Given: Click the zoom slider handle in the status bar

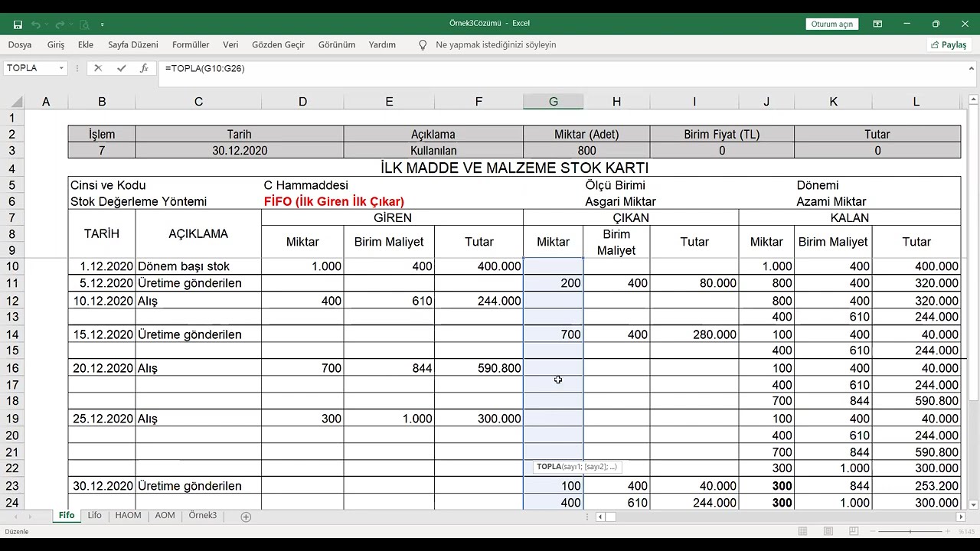Looking at the screenshot, I should coord(910,531).
